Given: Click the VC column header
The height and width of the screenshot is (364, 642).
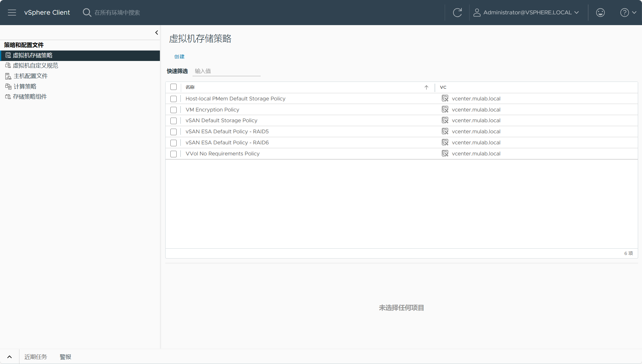Looking at the screenshot, I should pos(443,87).
